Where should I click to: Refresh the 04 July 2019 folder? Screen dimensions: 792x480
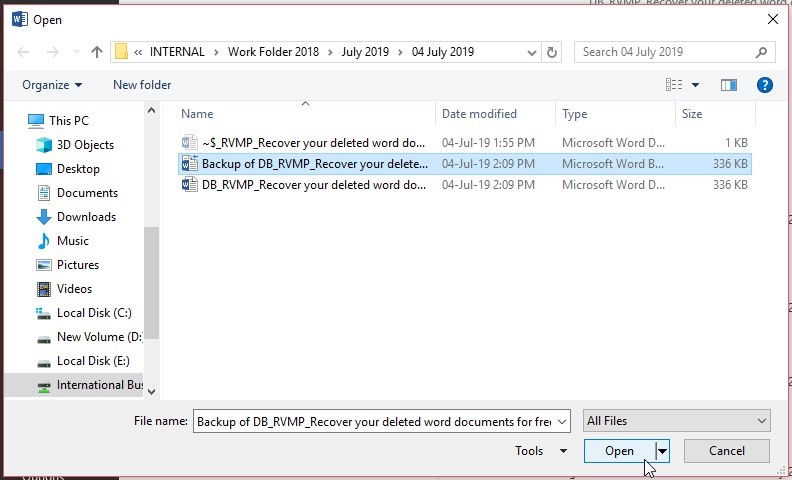click(552, 52)
